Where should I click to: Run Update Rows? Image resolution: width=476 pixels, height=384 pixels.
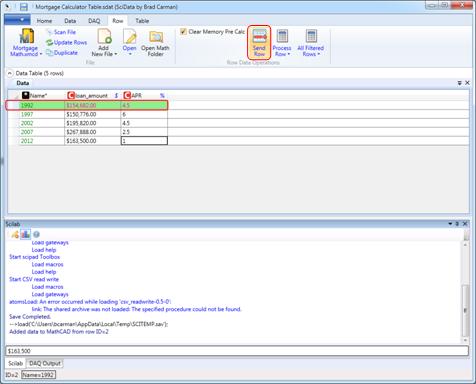tap(66, 42)
